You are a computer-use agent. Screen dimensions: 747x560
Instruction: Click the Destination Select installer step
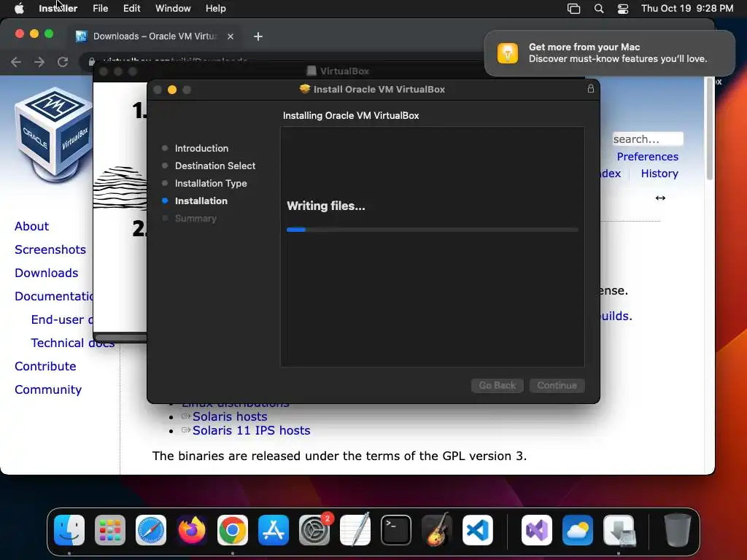click(x=215, y=166)
